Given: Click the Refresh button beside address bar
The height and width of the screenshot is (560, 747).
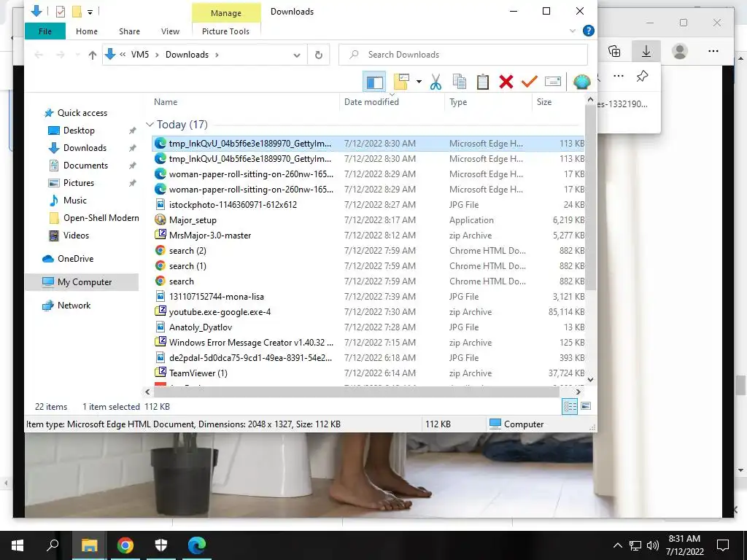Looking at the screenshot, I should click(x=319, y=55).
